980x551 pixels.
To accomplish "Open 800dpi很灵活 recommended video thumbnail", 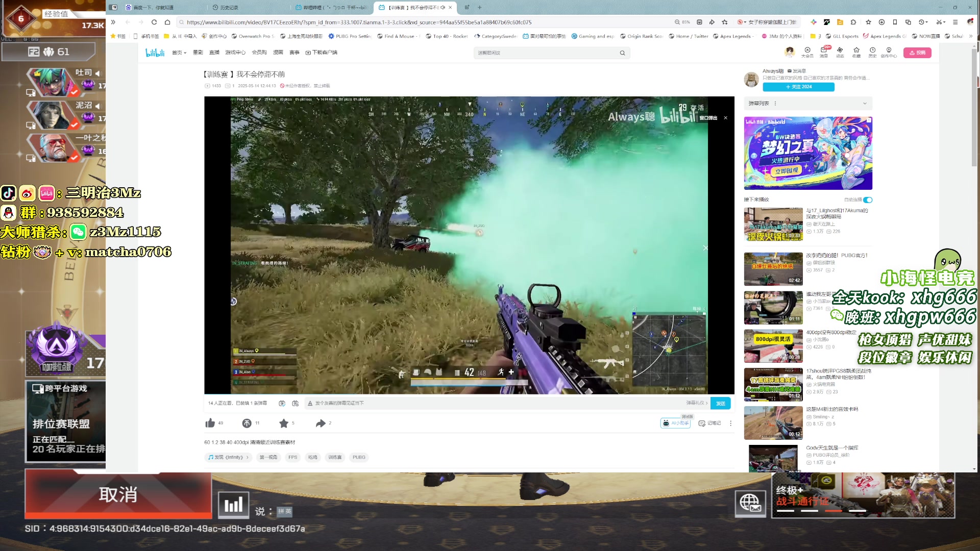I will coord(773,346).
